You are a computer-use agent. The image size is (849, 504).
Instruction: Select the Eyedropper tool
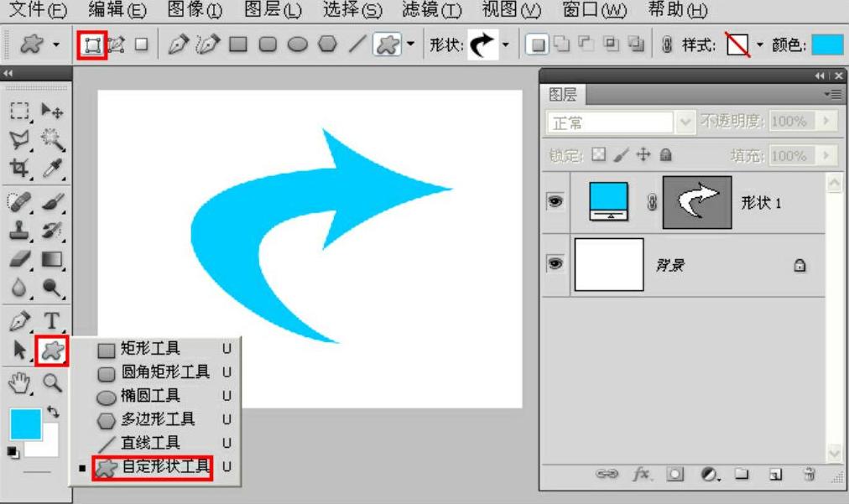point(52,169)
